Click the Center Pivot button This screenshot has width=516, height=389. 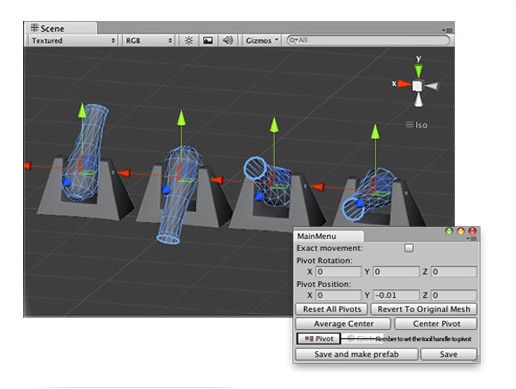(436, 324)
